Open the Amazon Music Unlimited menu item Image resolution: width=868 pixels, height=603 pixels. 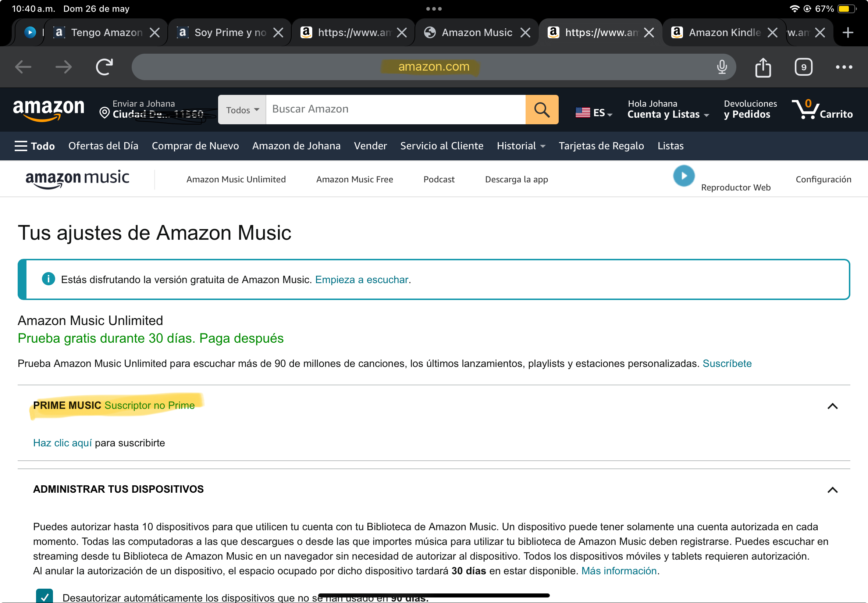point(236,179)
